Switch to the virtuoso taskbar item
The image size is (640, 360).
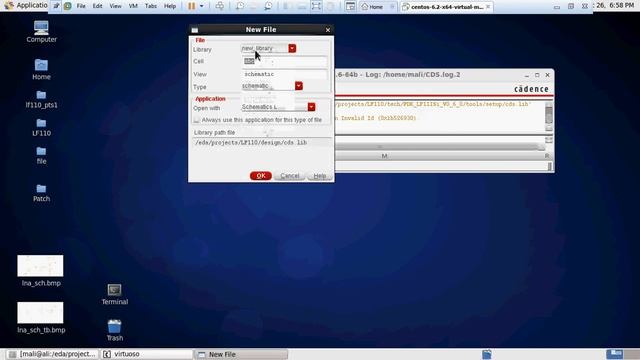click(147, 354)
